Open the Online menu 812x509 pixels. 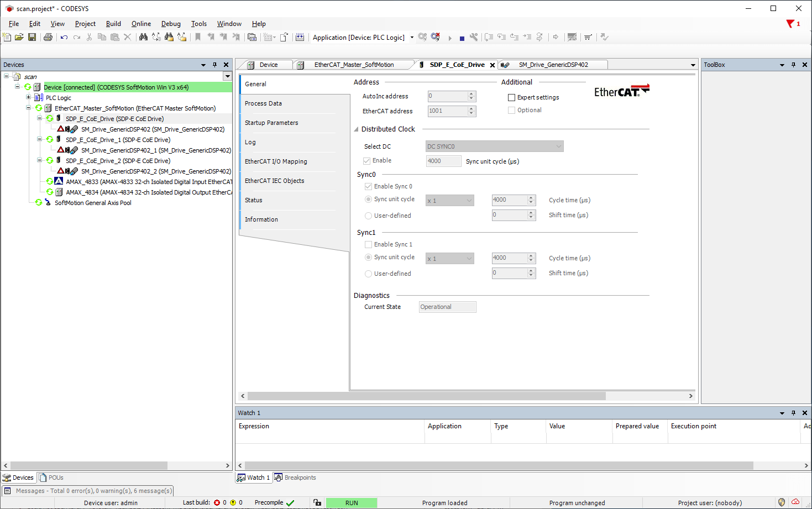[141, 24]
